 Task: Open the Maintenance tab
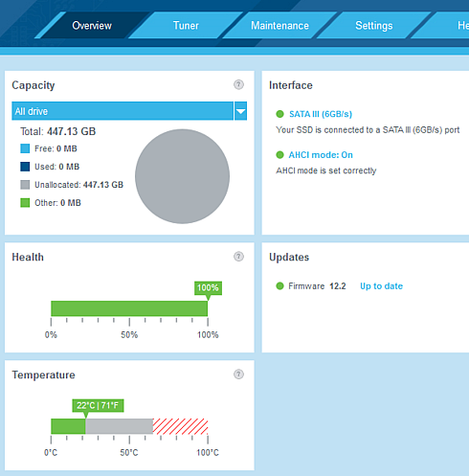[x=279, y=26]
